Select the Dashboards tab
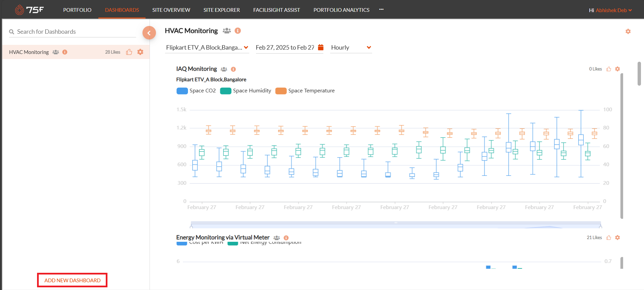Screen dimensions: 644x290 tap(122, 10)
